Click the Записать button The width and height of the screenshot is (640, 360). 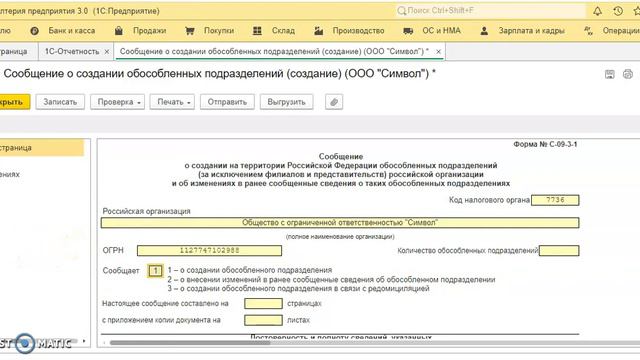(x=60, y=102)
